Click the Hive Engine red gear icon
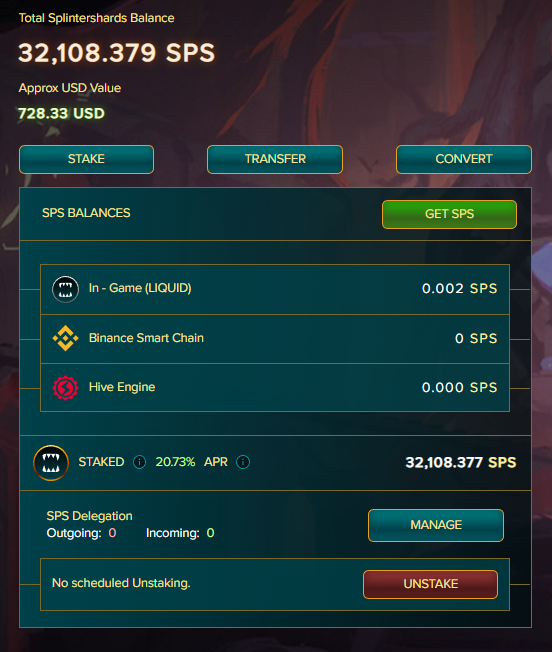This screenshot has height=652, width=552. pos(65,388)
